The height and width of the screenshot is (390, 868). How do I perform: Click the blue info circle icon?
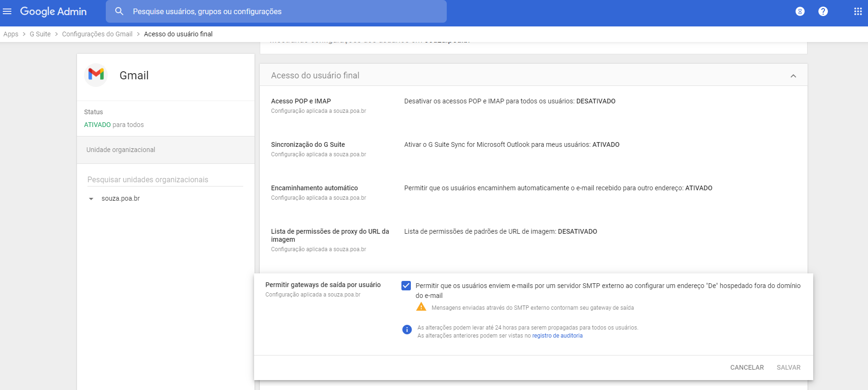pos(407,330)
